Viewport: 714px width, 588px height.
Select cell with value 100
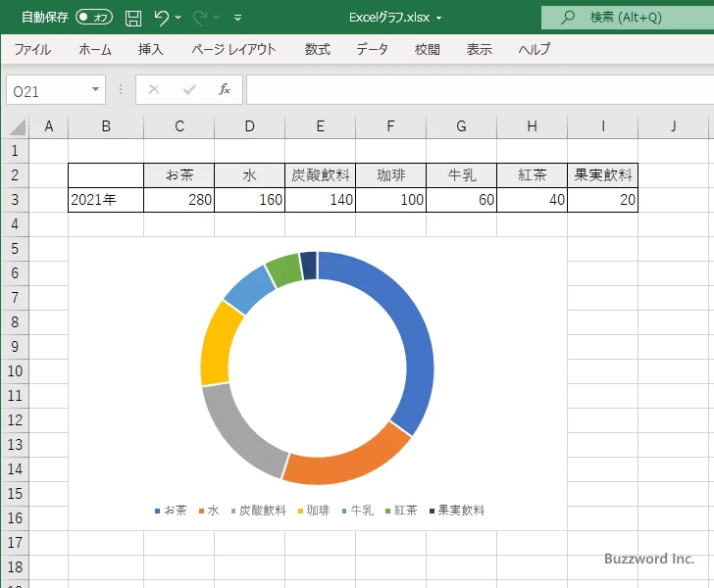coord(390,199)
